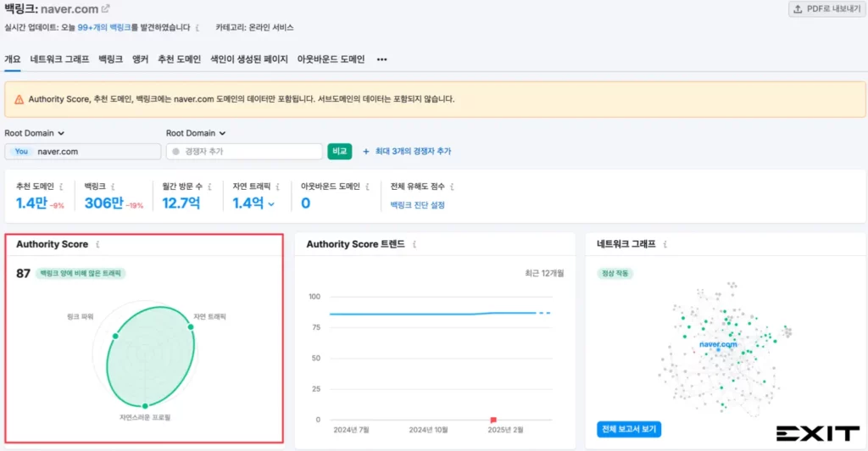Click info icon next to 전체 유해도 점수

pos(453,187)
